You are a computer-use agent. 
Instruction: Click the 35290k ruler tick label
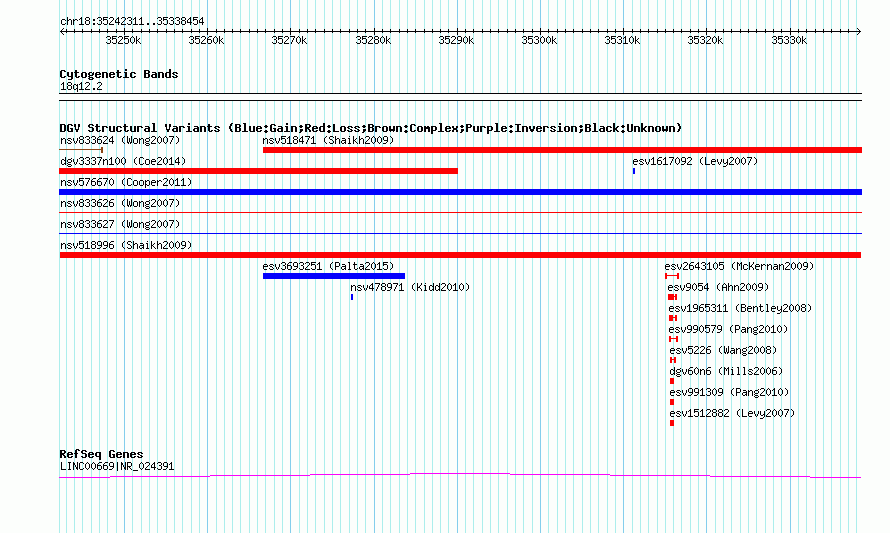coord(456,40)
